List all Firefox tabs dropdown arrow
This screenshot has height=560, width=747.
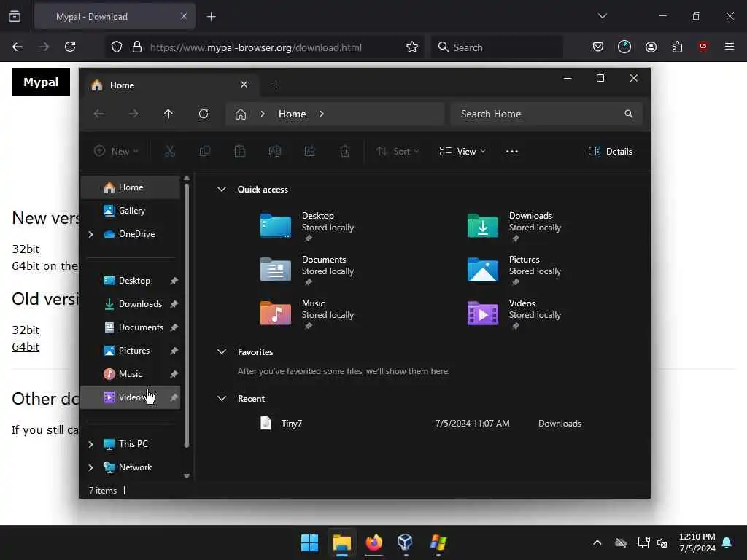click(x=603, y=16)
